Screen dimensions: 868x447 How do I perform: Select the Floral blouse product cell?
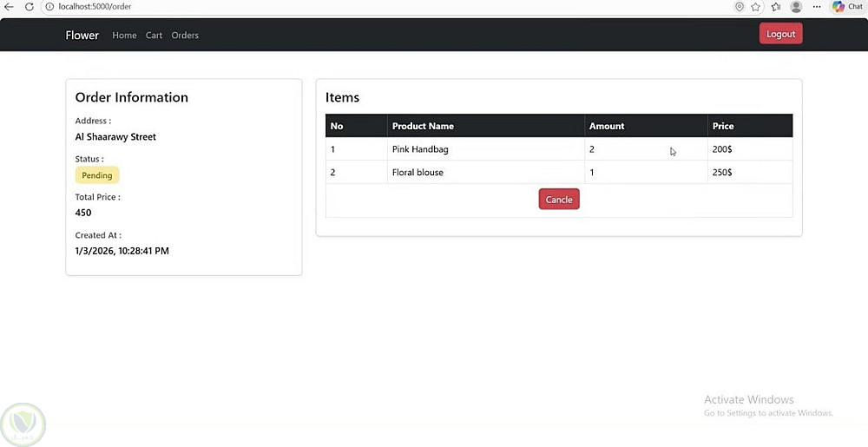(x=486, y=172)
